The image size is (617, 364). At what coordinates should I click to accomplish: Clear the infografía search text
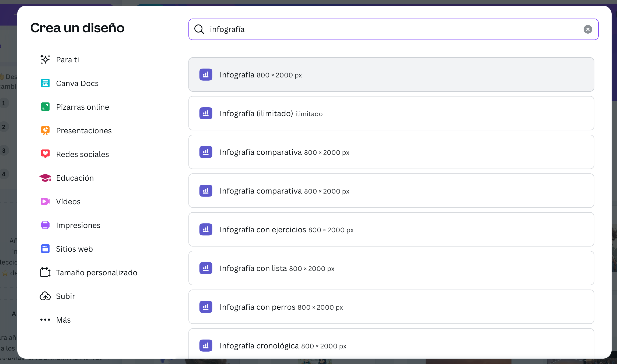(588, 29)
